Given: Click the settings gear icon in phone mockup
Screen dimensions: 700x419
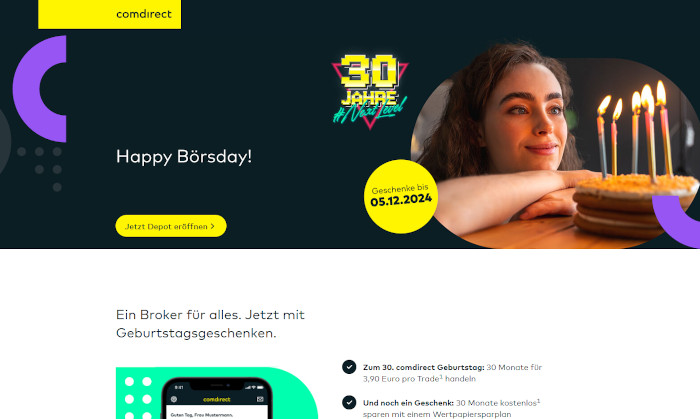Looking at the screenshot, I should click(174, 399).
